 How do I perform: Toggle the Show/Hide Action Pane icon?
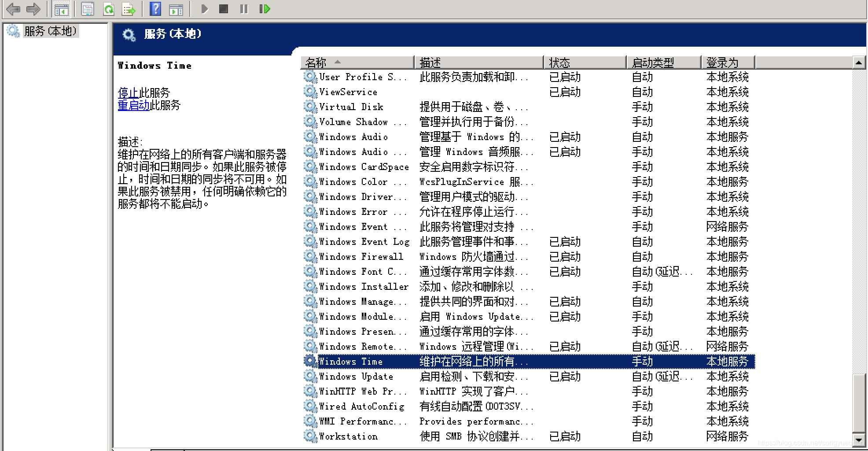176,9
